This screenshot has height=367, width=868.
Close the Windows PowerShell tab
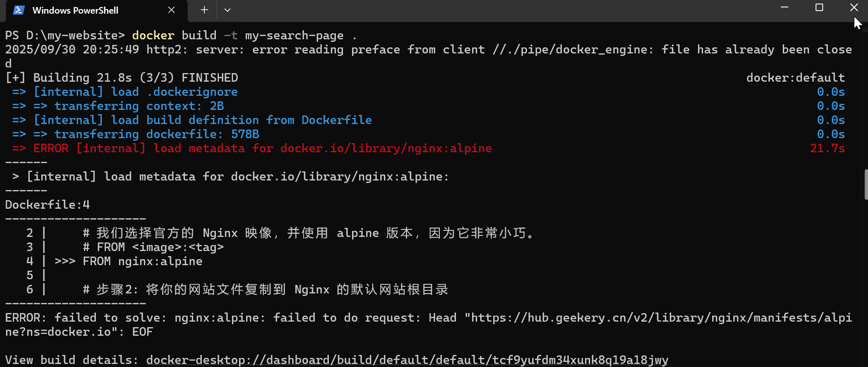point(171,10)
